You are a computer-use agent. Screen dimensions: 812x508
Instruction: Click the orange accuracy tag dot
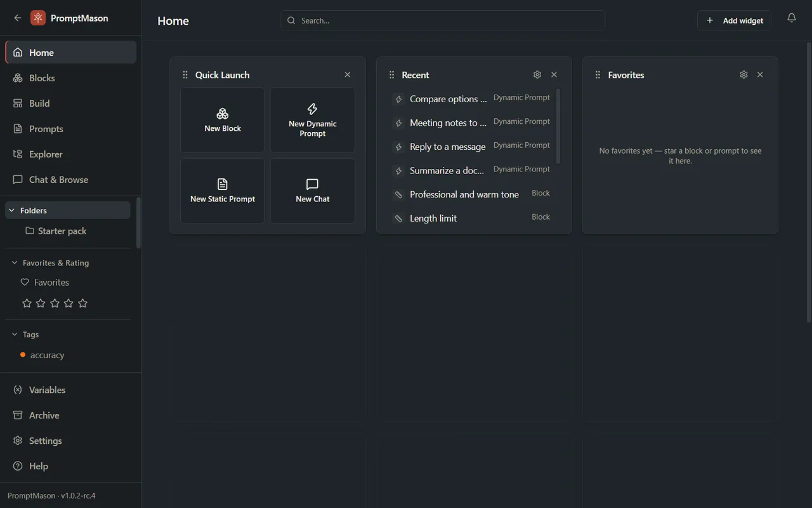coord(23,354)
